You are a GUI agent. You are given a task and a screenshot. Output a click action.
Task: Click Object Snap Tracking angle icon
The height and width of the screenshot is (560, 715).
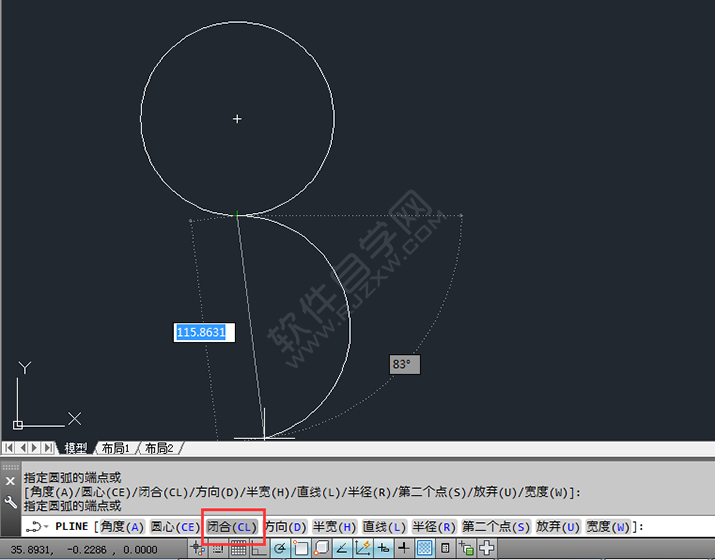pyautogui.click(x=342, y=548)
